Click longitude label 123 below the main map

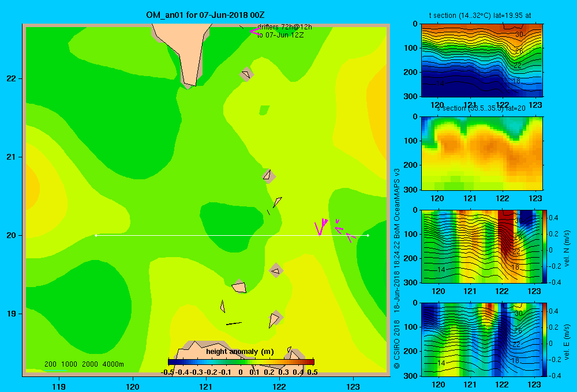coord(353,386)
